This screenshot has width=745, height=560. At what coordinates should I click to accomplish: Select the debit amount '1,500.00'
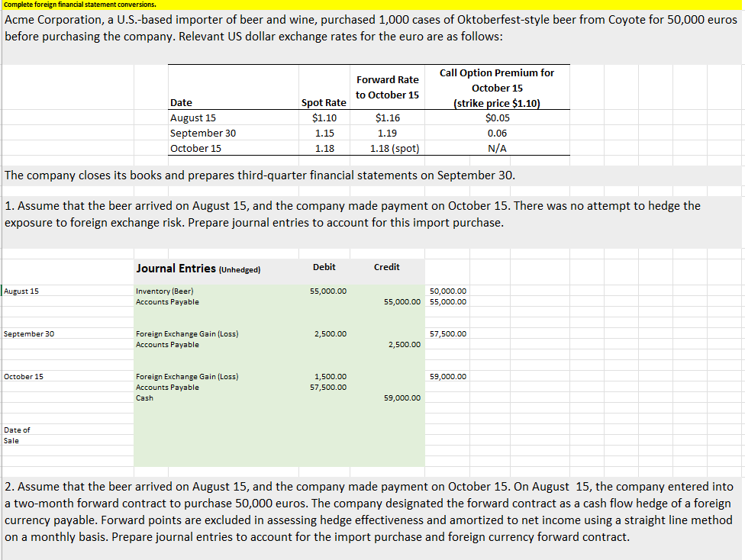pyautogui.click(x=331, y=377)
